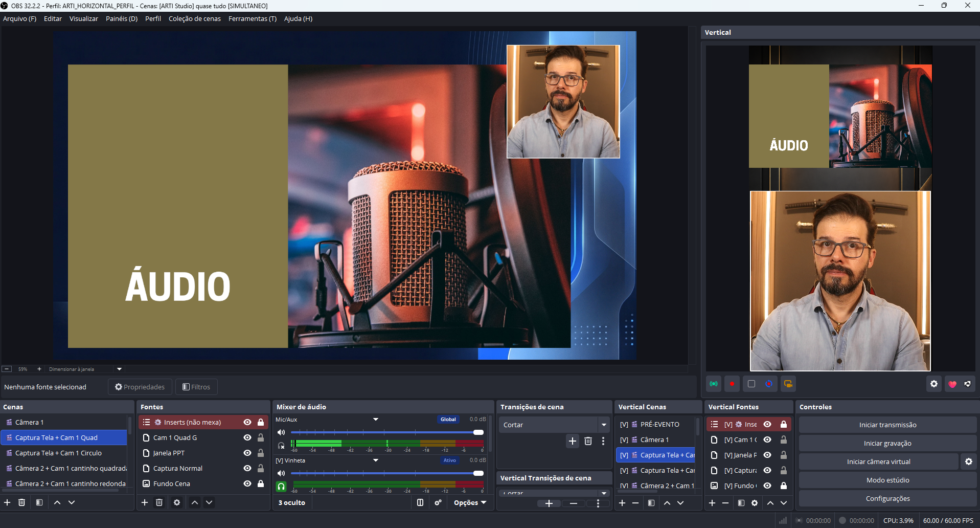Viewport: 980px width, 528px height.
Task: Open virtual camera settings gear in Controles
Action: tap(969, 461)
